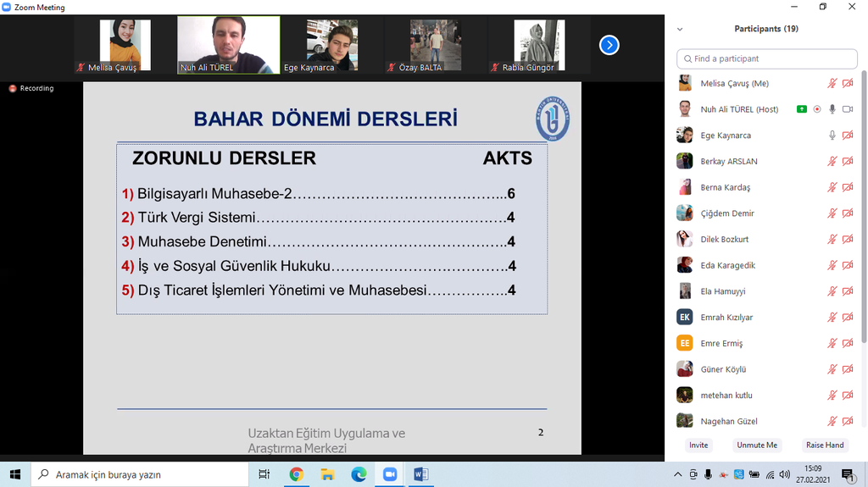Show next video thumbnails with blue arrow
Screen dimensions: 868x487
click(x=609, y=45)
